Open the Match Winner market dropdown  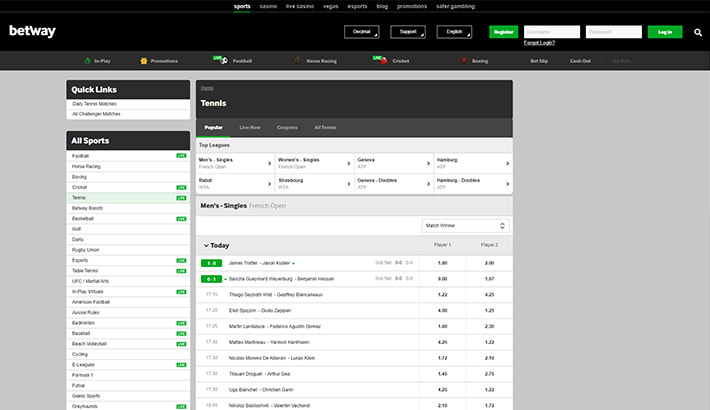coord(465,226)
